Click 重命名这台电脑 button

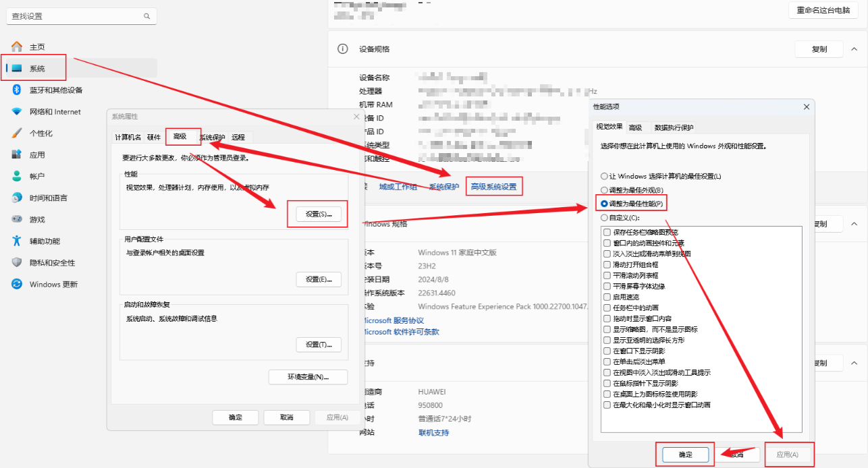click(823, 10)
